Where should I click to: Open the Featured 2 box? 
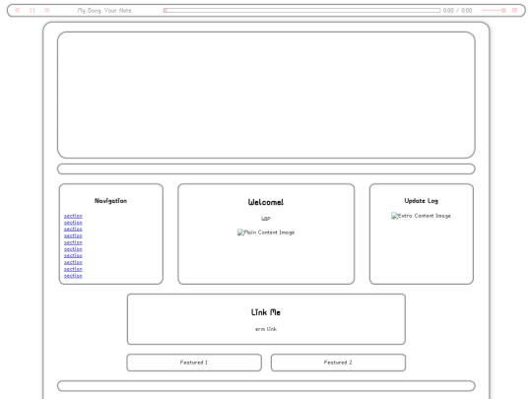(338, 363)
